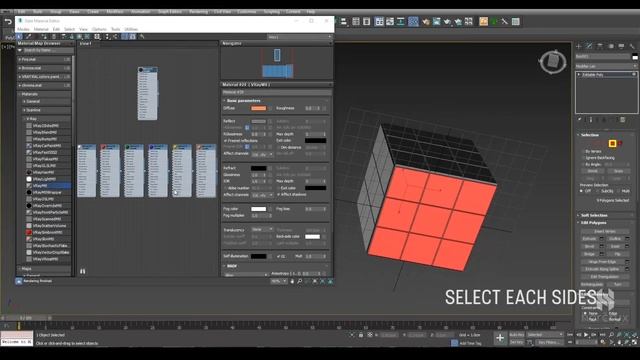The image size is (640, 360).
Task: Open the Utilities wrench tab in command panel
Action: pyautogui.click(x=632, y=46)
